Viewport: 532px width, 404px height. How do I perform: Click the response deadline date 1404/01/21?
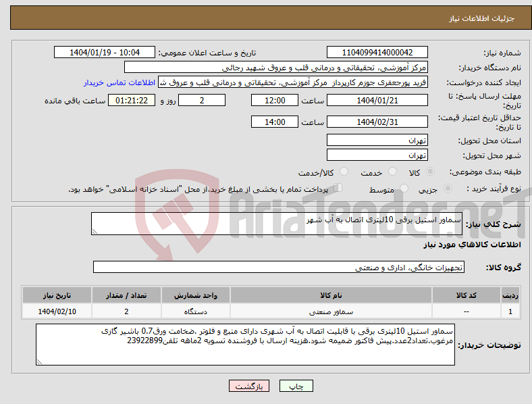[x=377, y=100]
